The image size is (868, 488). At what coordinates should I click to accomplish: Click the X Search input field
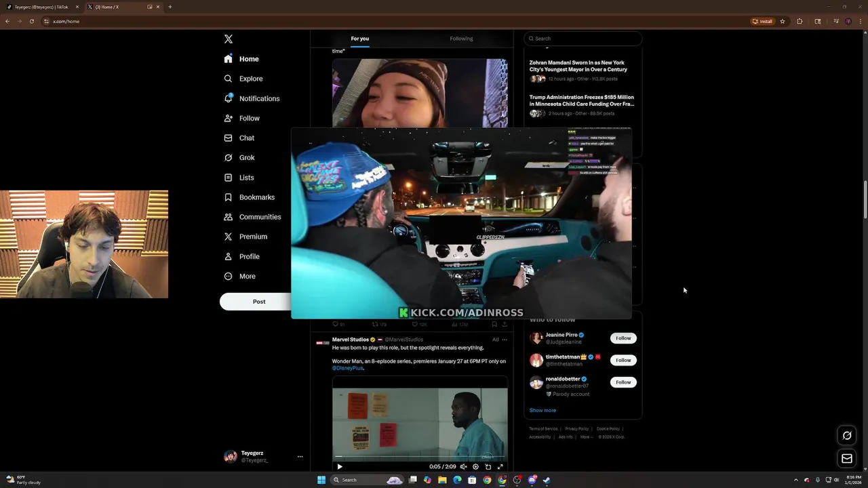(x=583, y=39)
